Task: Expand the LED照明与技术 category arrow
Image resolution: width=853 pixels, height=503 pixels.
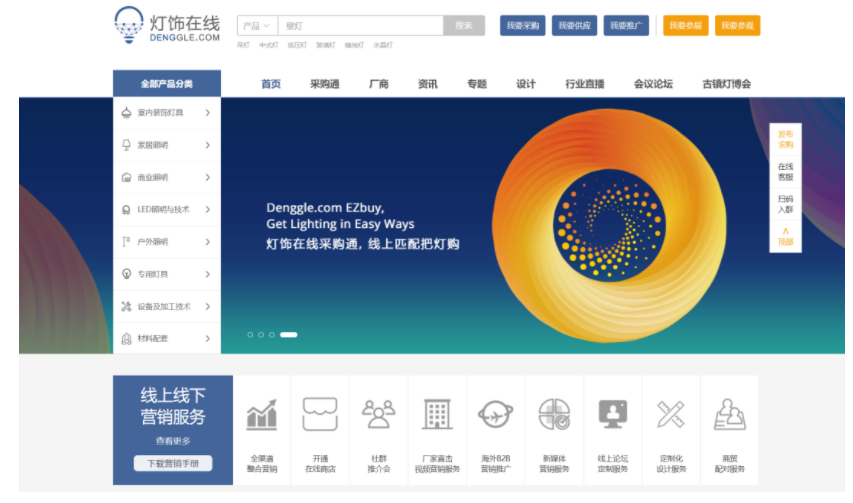Action: (x=208, y=209)
